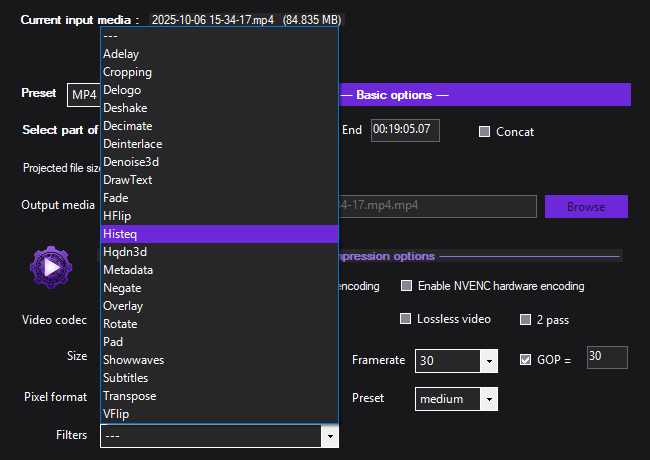Uncheck the GOP checkbox
Viewport: 650px width, 460px height.
526,360
